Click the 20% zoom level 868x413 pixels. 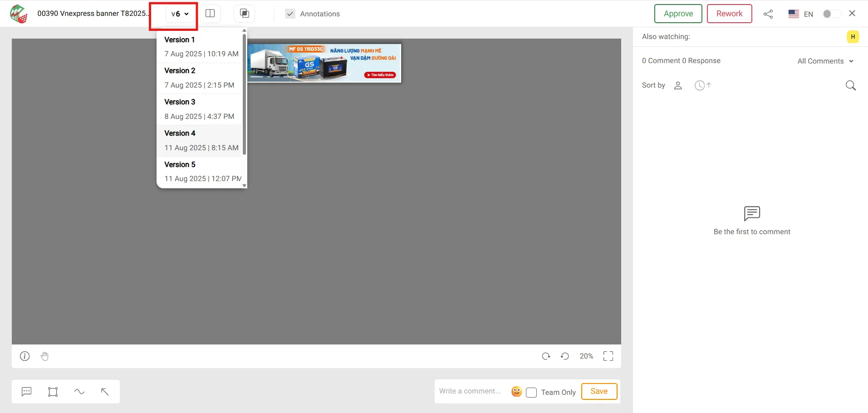tap(586, 356)
